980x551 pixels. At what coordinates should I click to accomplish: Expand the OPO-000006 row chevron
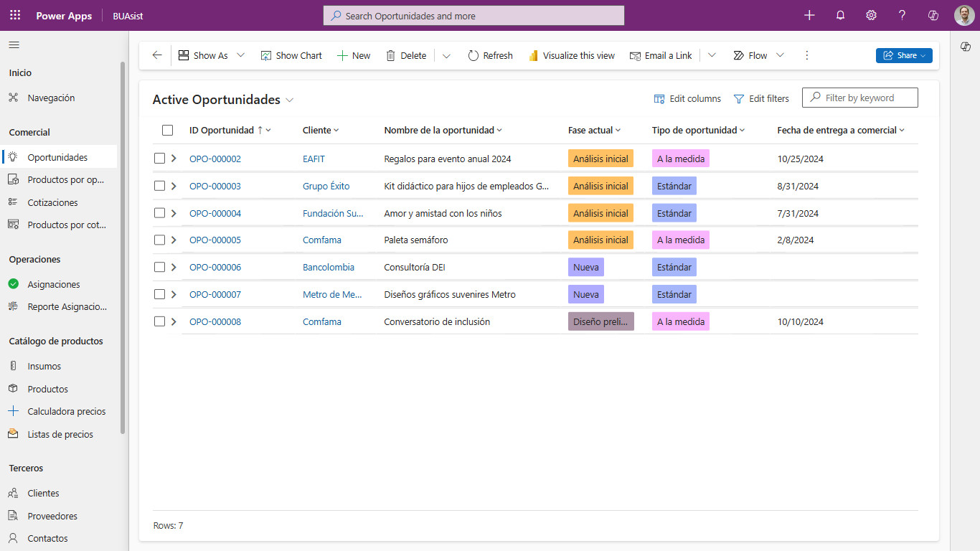click(x=174, y=267)
